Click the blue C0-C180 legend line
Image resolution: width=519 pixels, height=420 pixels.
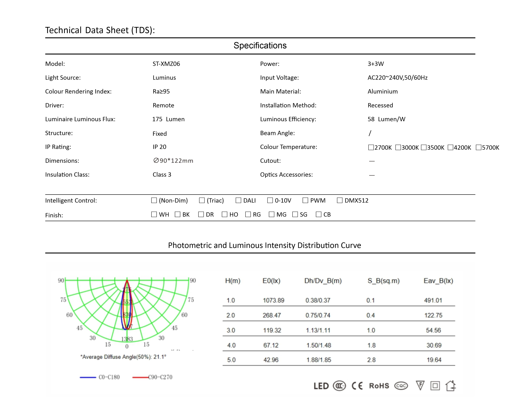[x=88, y=377]
